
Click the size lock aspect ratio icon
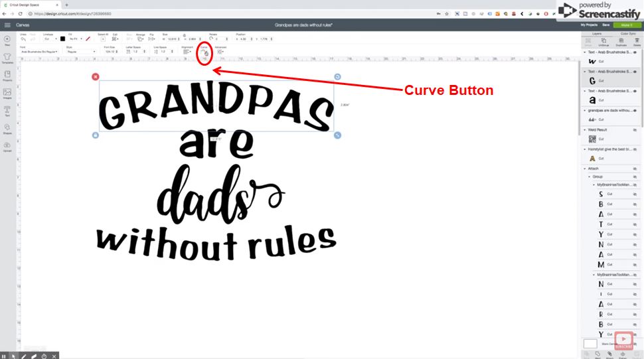[x=184, y=36]
